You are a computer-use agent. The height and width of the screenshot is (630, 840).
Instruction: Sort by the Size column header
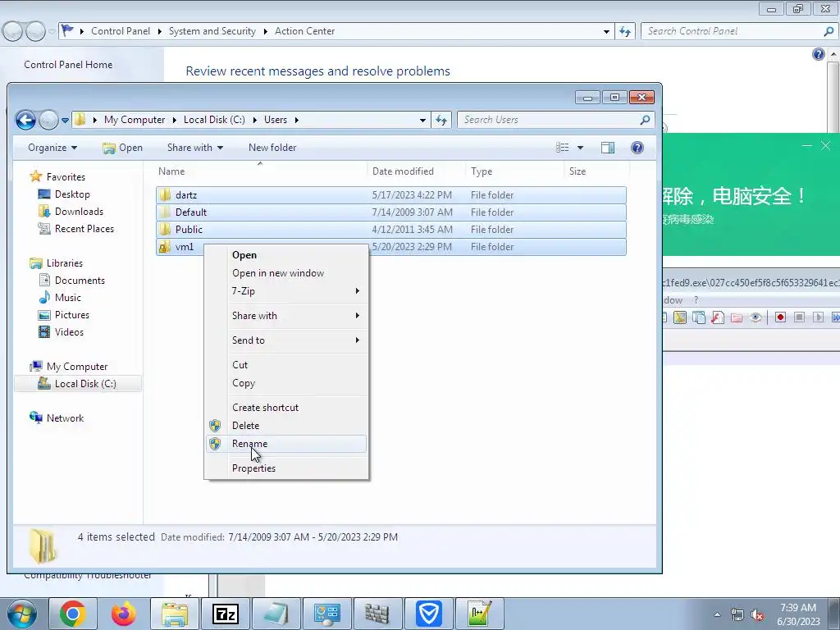point(577,171)
